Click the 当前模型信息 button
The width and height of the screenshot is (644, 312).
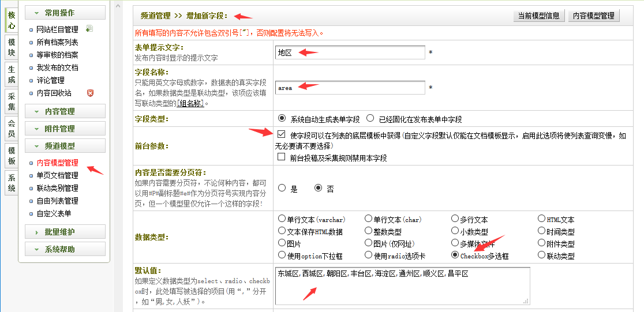click(x=538, y=16)
